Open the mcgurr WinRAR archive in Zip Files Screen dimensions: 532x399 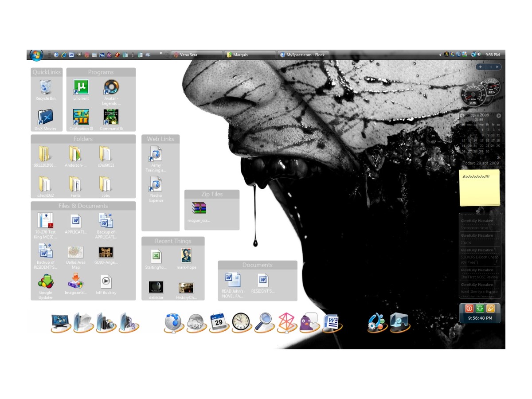click(199, 208)
